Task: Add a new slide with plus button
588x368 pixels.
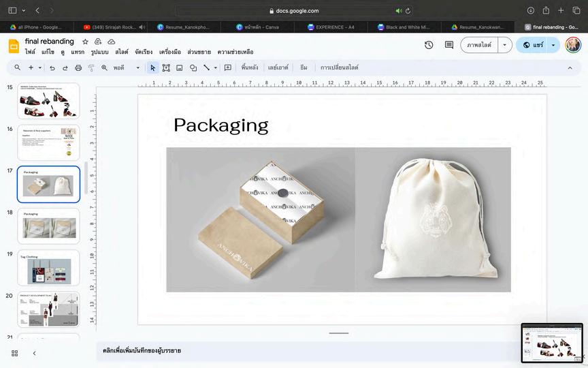Action: pyautogui.click(x=31, y=67)
